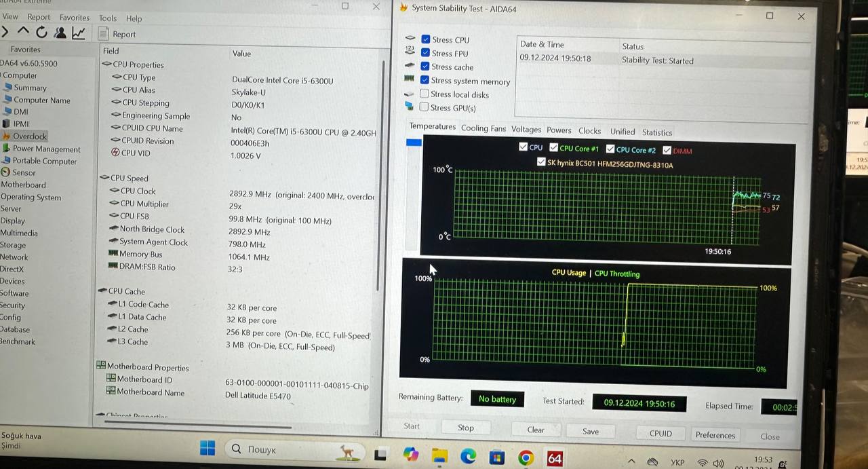
Task: Toggle Stress FPU checkbox
Action: [x=426, y=53]
